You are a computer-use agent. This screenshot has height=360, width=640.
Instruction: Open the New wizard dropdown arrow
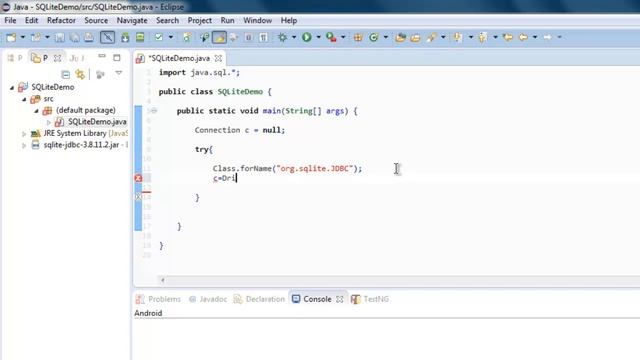click(x=22, y=38)
